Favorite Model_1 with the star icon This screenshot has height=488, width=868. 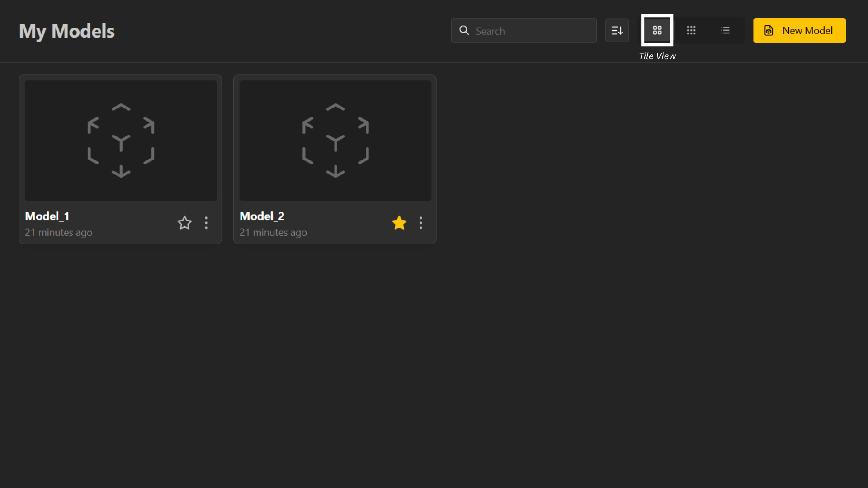click(x=184, y=223)
